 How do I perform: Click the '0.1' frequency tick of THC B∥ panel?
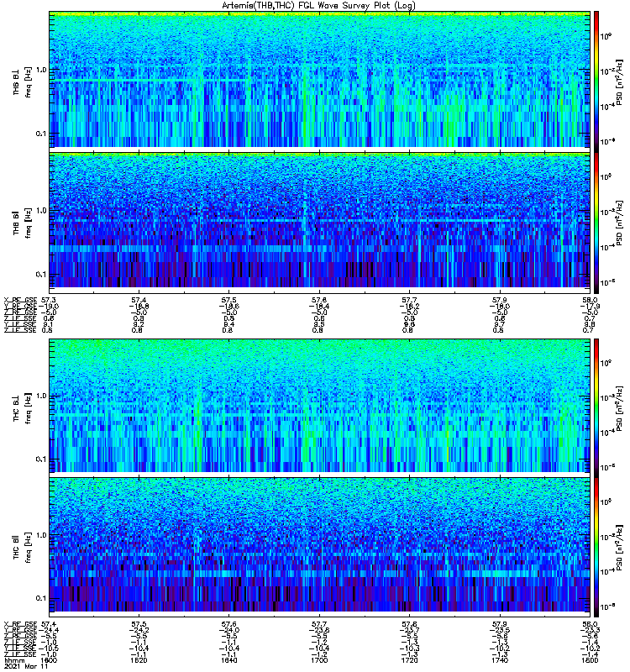tap(40, 598)
